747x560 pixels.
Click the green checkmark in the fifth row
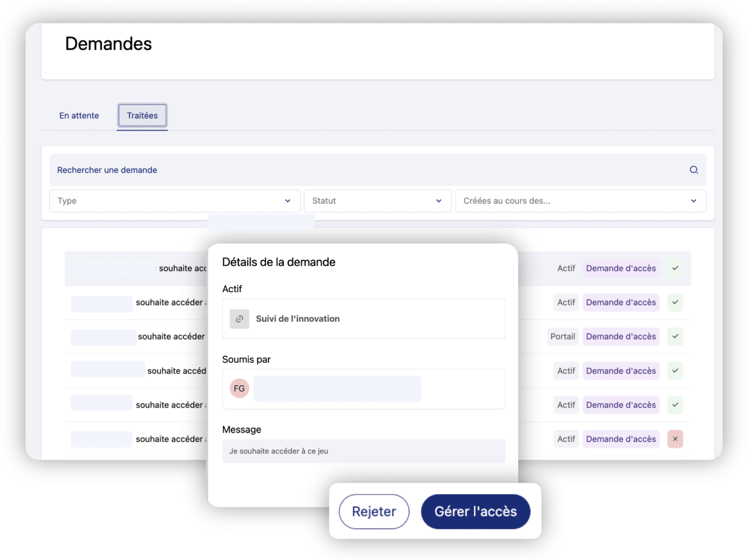[675, 405]
